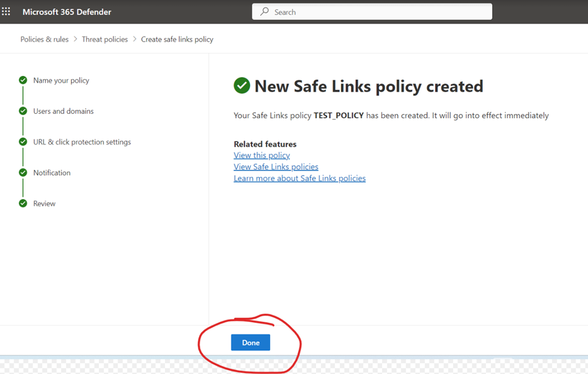Screen dimensions: 588x374
Task: Click Create safe links policy breadcrumb
Action: (177, 39)
